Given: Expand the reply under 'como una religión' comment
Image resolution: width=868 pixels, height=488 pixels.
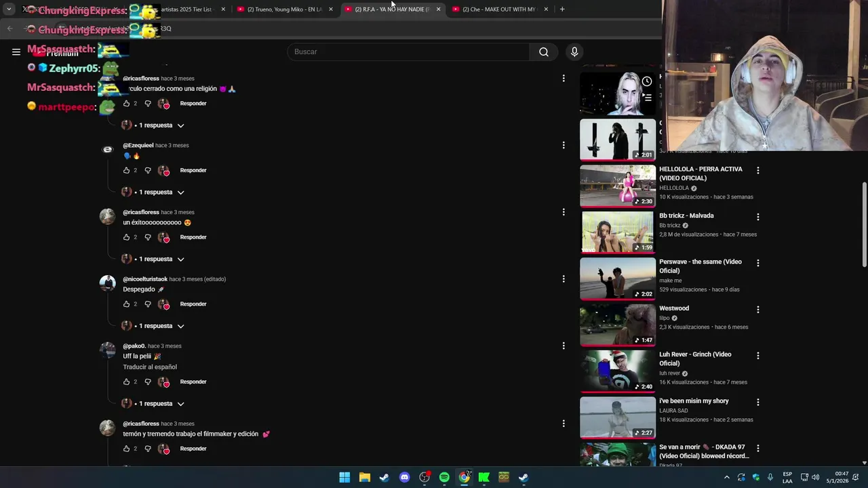Looking at the screenshot, I should 153,125.
